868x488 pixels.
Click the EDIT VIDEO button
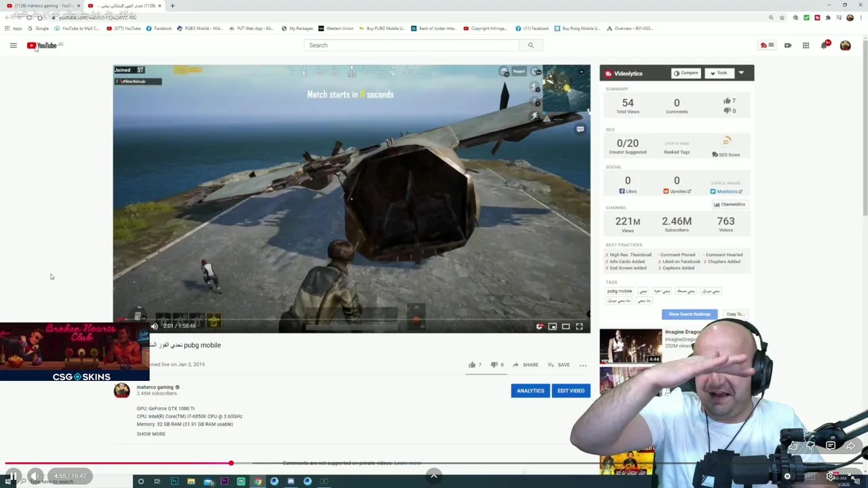[x=570, y=390]
